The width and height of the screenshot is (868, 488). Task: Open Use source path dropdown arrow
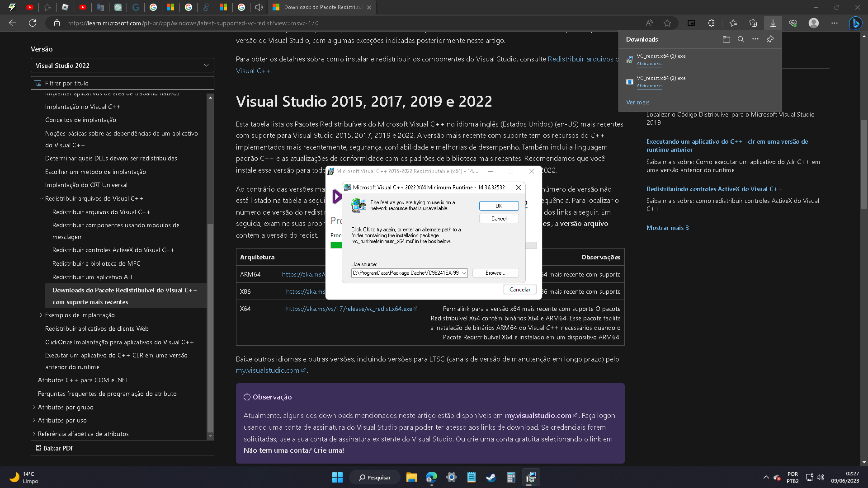[x=464, y=273]
